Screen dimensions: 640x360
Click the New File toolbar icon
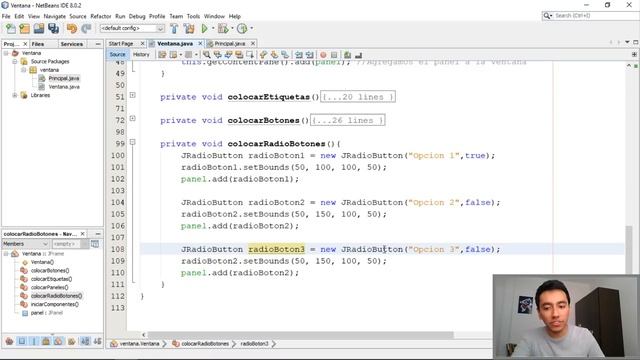point(10,29)
